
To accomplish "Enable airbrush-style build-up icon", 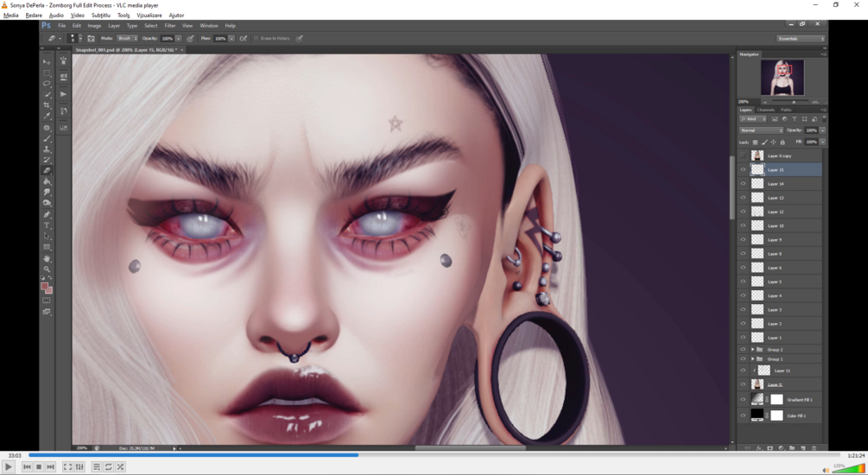I will 243,38.
